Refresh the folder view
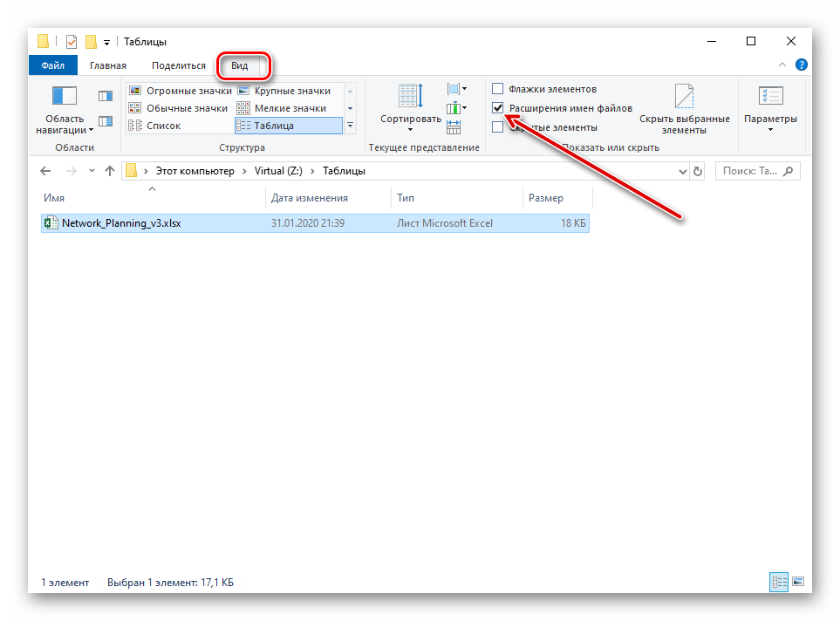 (x=698, y=172)
